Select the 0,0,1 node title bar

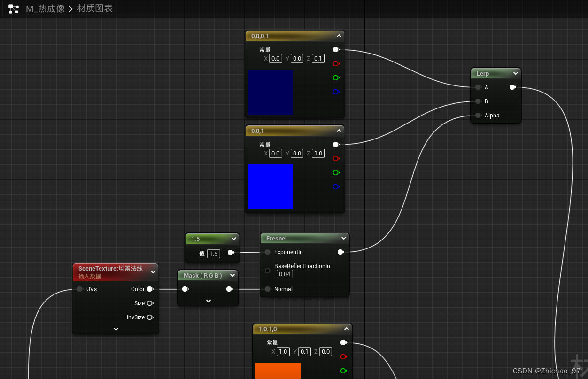pyautogui.click(x=295, y=131)
